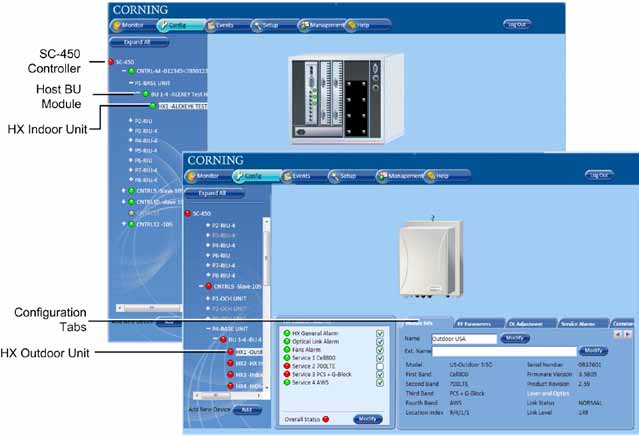This screenshot has width=639, height=436.
Task: Click the vertical scrollbar of front tree
Action: (x=267, y=304)
